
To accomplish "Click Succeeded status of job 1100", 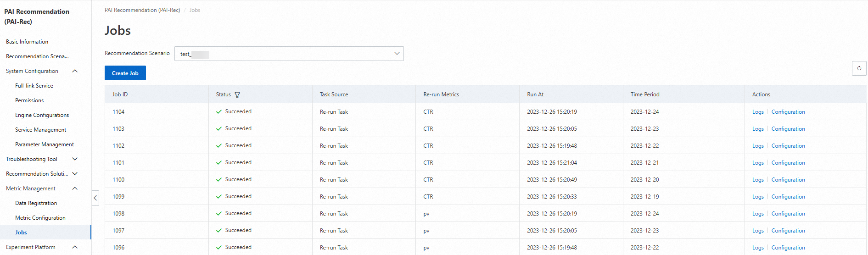I will (238, 179).
